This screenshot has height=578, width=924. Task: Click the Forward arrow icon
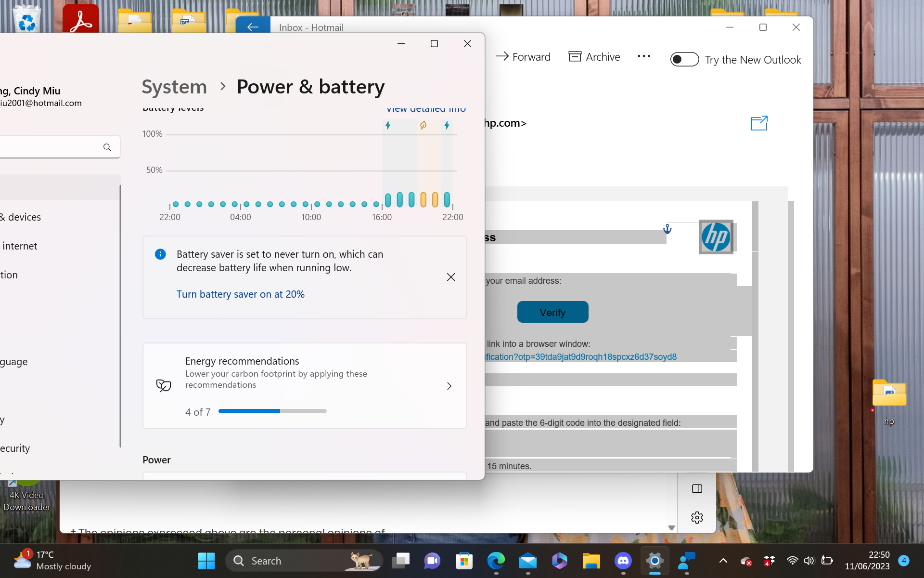502,56
